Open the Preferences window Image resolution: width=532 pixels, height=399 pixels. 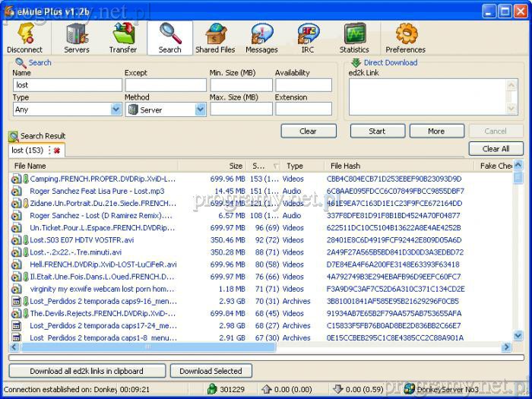[x=405, y=38]
